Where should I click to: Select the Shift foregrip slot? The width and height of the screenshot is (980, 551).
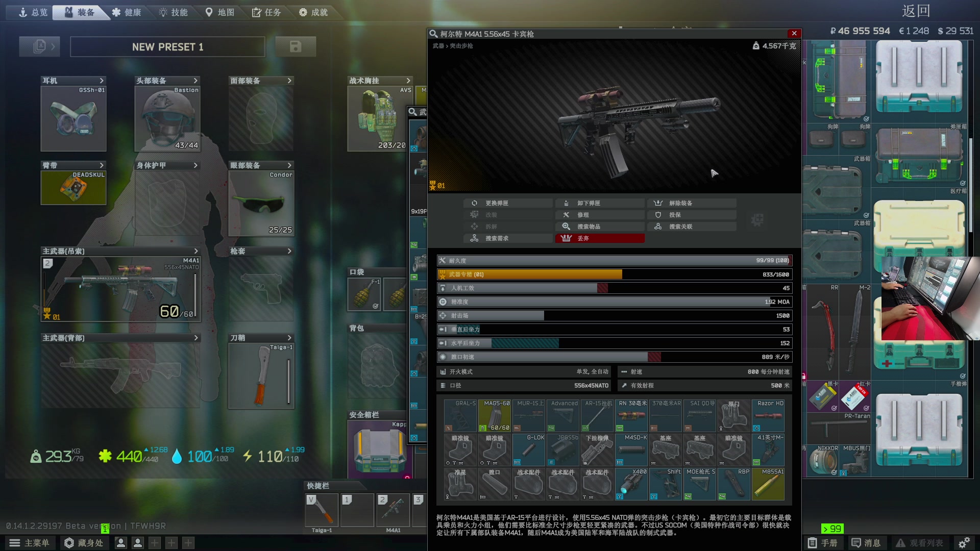click(x=666, y=484)
